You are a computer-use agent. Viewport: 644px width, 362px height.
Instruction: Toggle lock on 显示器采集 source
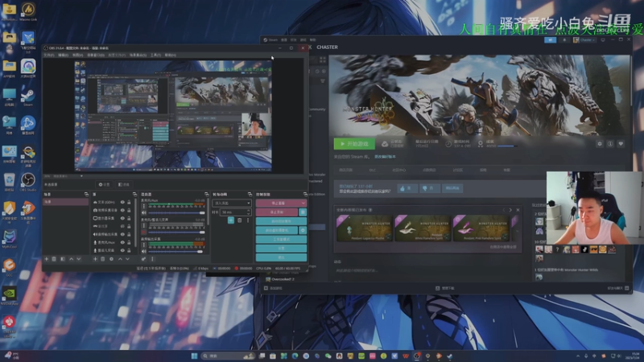coord(129,218)
